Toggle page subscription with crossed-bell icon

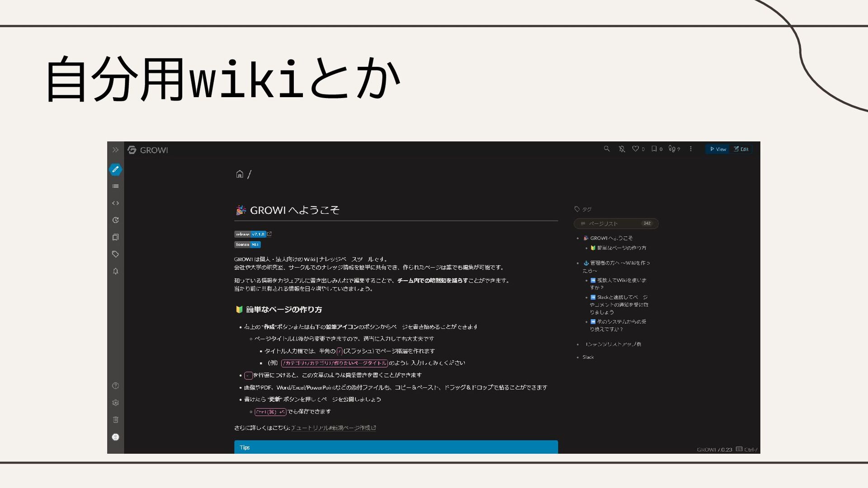pos(622,149)
